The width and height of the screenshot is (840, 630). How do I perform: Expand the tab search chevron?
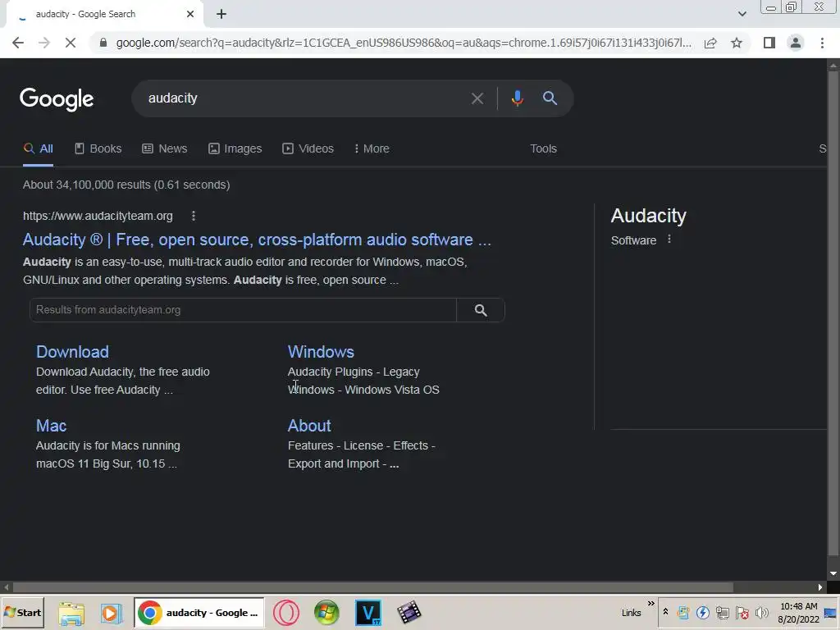(742, 14)
